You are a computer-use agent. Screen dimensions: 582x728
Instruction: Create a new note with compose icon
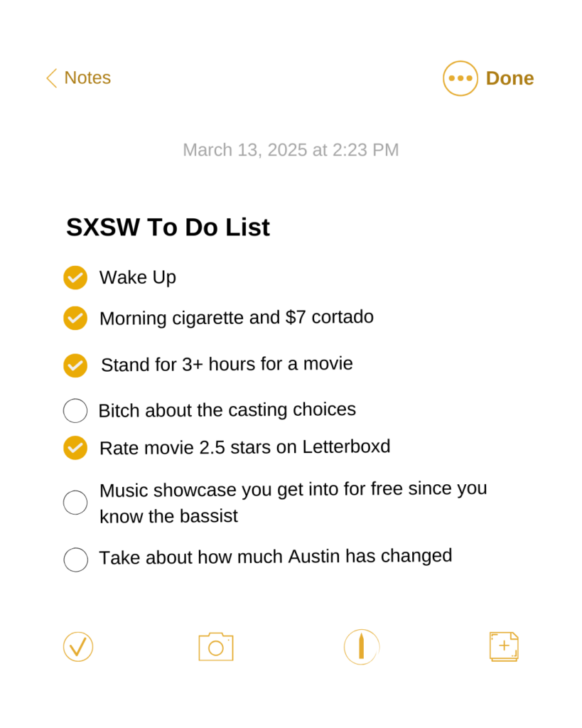point(504,646)
